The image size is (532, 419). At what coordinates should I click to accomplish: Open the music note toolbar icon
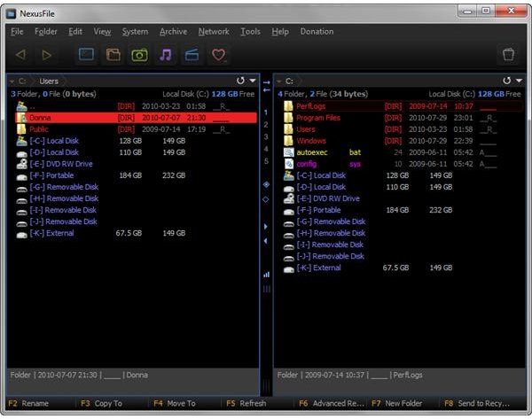pos(166,54)
